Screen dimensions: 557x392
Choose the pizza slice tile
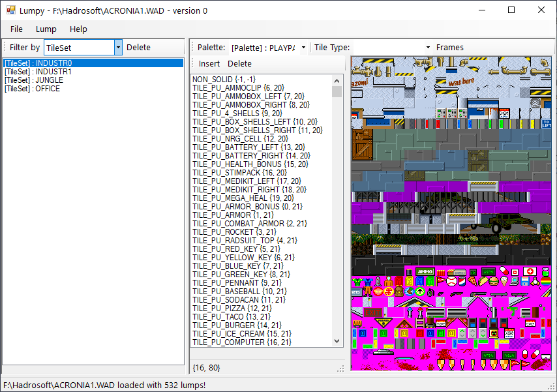point(472,281)
